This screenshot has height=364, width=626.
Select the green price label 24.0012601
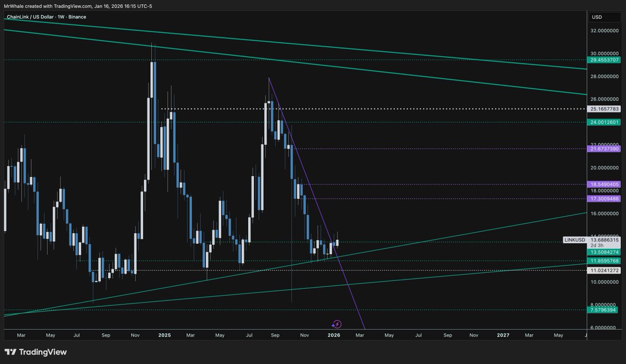click(605, 122)
